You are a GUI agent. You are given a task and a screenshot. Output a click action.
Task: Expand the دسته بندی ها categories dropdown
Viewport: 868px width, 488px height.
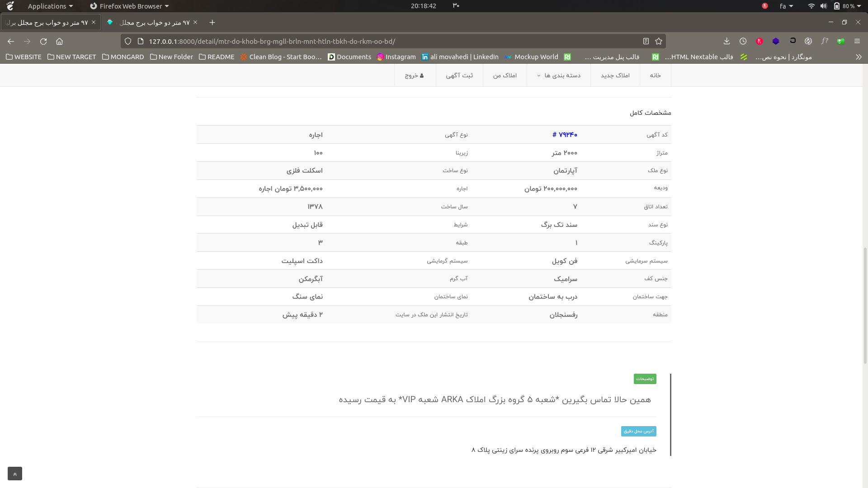click(x=559, y=75)
